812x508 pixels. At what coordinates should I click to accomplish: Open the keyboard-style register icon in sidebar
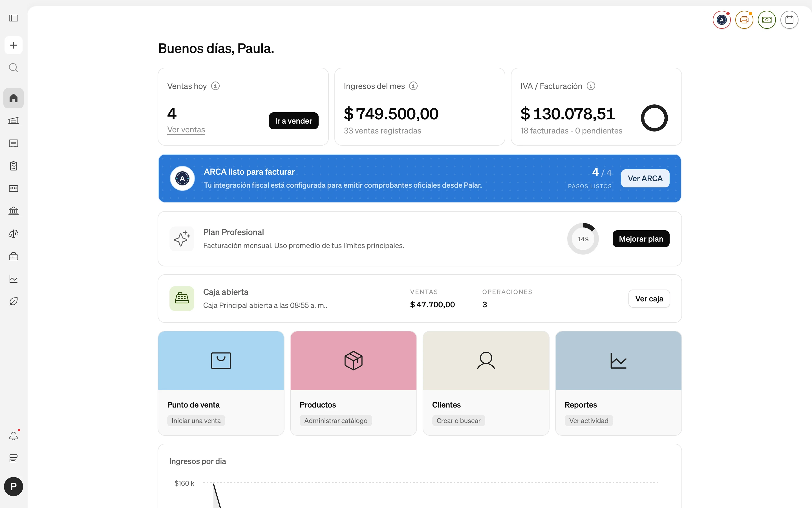(x=14, y=189)
